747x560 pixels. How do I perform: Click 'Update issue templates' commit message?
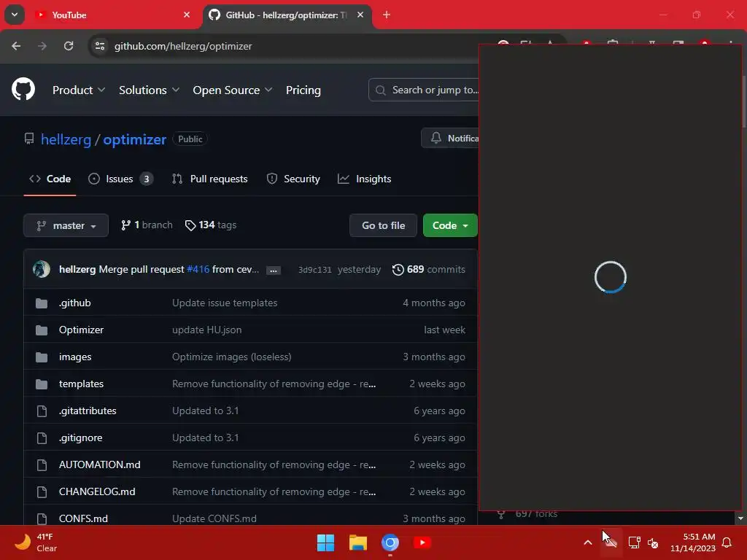click(225, 303)
